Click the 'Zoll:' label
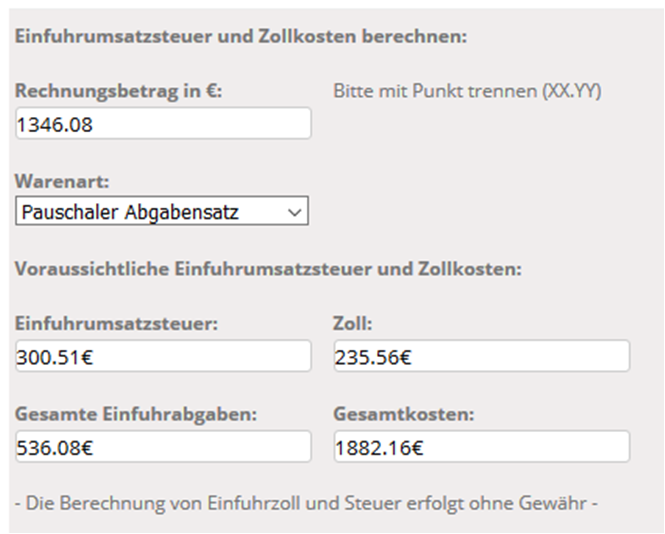This screenshot has width=665, height=534. [350, 323]
